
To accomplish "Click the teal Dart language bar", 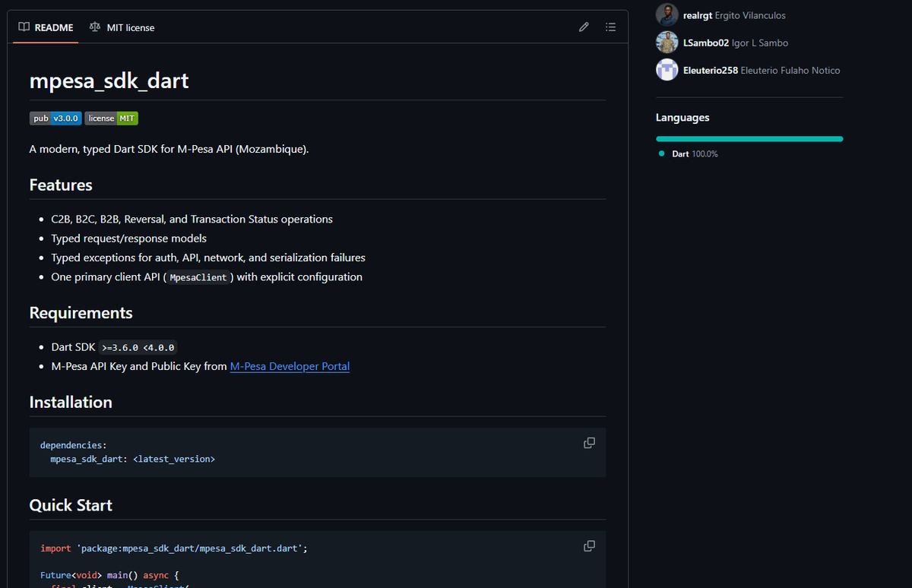I will pyautogui.click(x=749, y=139).
